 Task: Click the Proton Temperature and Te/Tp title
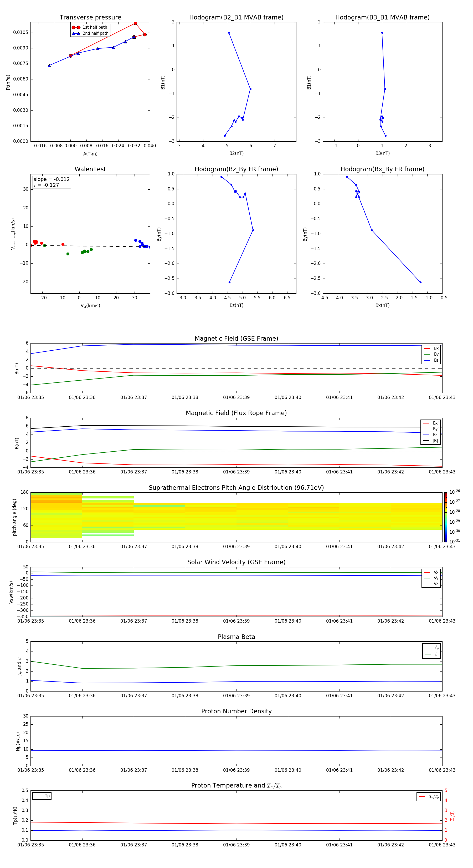(x=236, y=786)
